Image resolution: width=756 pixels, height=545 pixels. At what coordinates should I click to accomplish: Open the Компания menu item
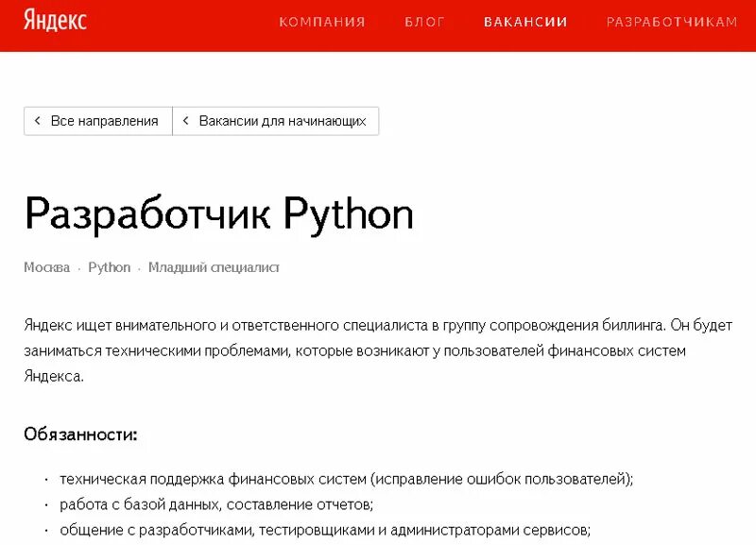coord(322,22)
